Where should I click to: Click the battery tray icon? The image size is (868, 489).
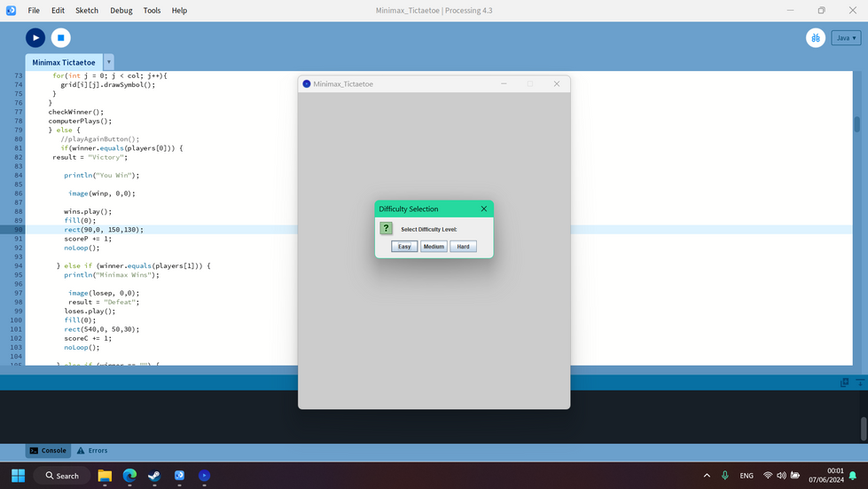pyautogui.click(x=795, y=476)
